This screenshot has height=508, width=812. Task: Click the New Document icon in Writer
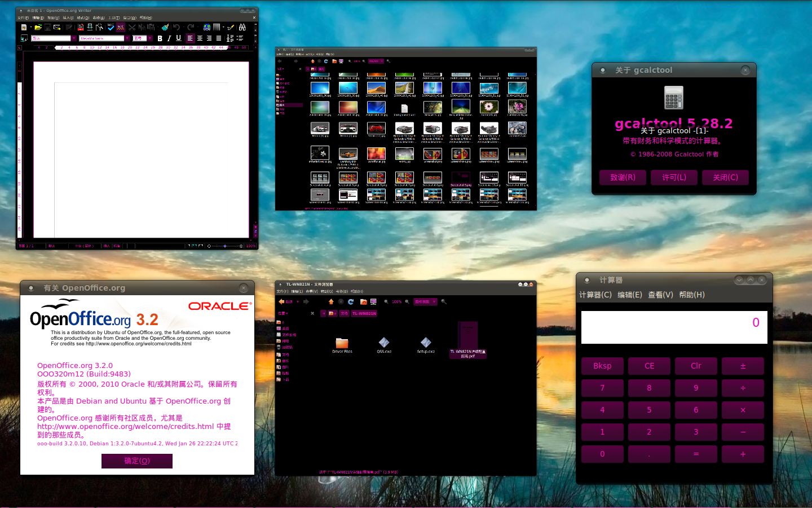pos(24,27)
